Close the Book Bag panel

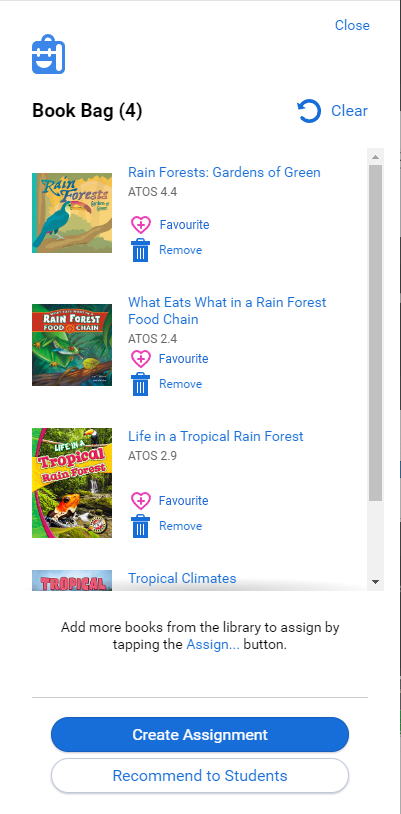click(x=352, y=25)
